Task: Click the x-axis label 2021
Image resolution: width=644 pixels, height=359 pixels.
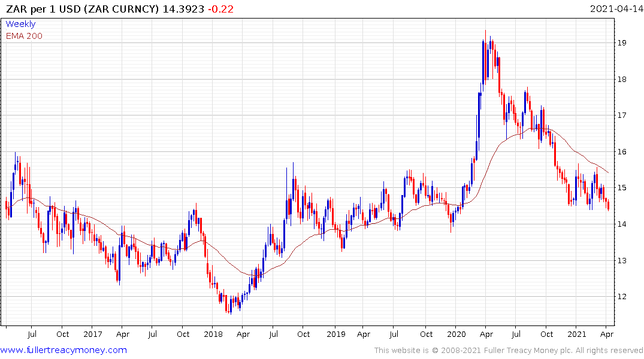Action: tap(577, 334)
